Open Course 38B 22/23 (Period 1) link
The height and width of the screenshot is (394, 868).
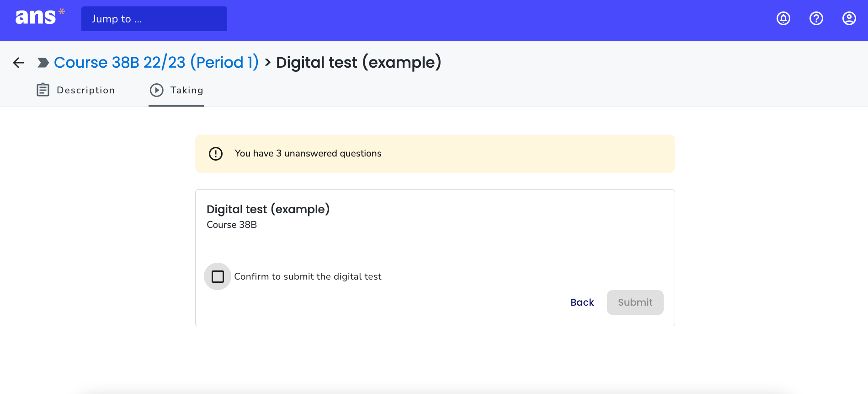coord(156,62)
